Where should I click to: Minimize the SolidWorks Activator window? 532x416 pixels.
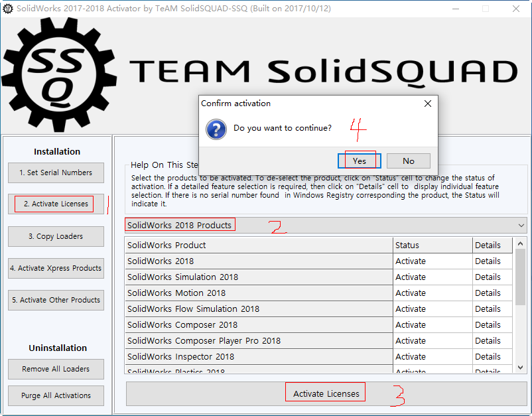[x=456, y=9]
